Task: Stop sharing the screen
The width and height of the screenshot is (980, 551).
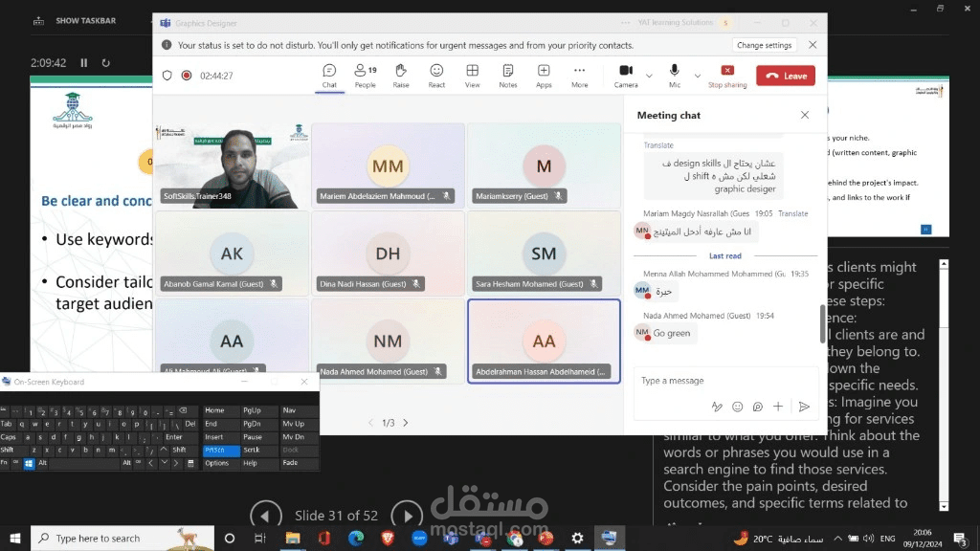Action: pos(727,76)
